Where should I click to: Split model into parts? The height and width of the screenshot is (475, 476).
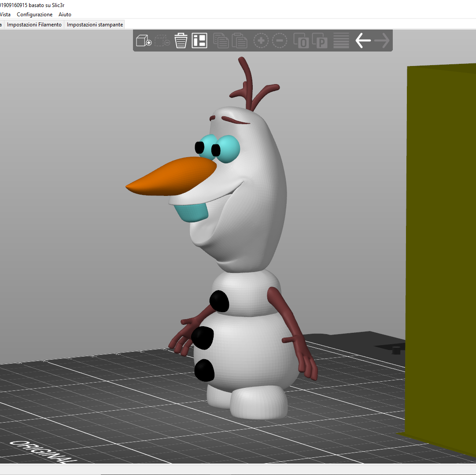pyautogui.click(x=320, y=40)
